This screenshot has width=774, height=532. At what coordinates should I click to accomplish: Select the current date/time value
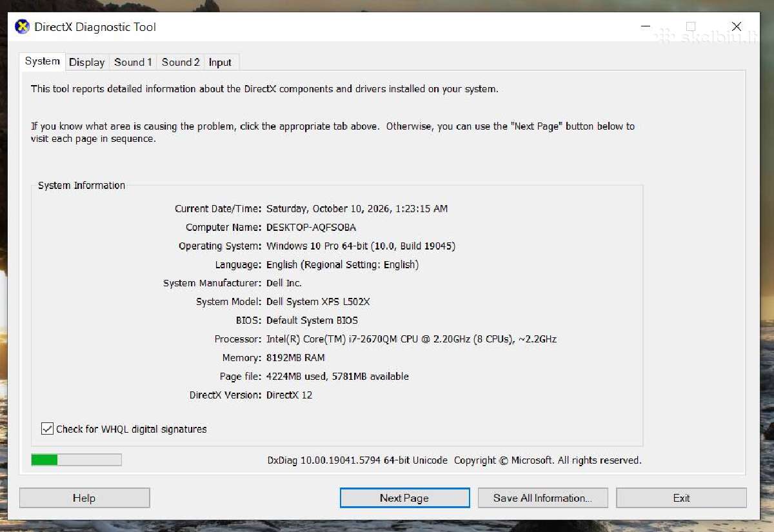(x=357, y=209)
